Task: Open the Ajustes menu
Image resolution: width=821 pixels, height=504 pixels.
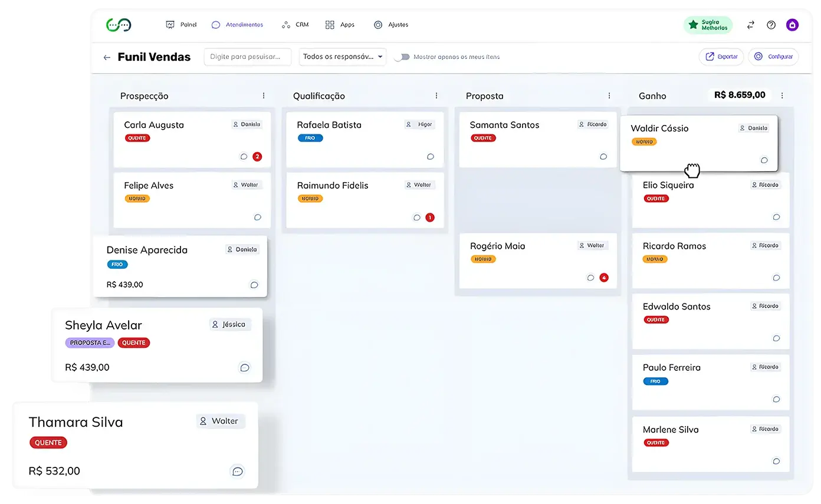Action: coord(391,25)
